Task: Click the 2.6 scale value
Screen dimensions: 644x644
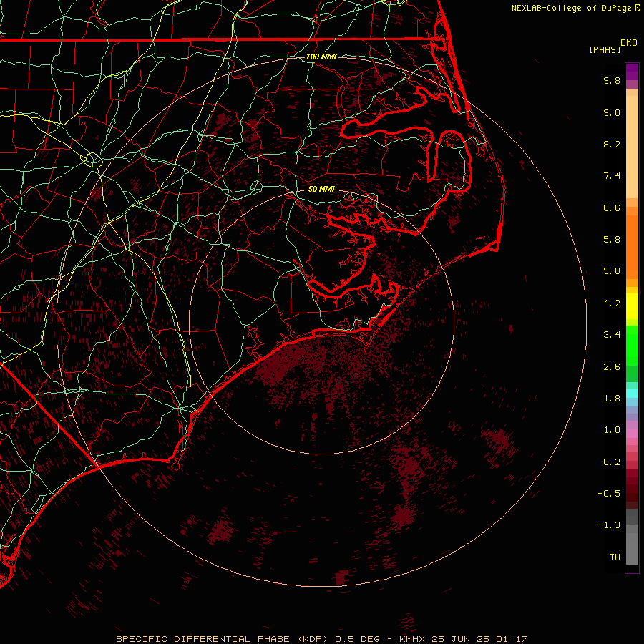Action: 612,367
